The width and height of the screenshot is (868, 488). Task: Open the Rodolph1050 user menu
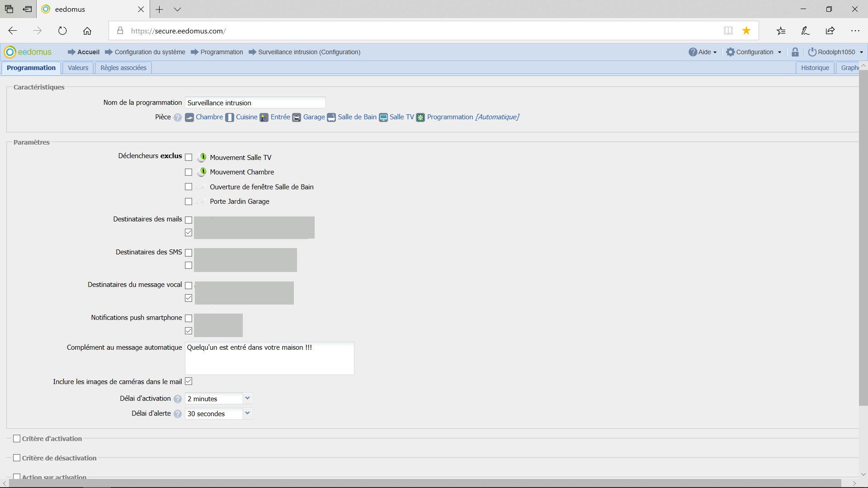point(836,52)
